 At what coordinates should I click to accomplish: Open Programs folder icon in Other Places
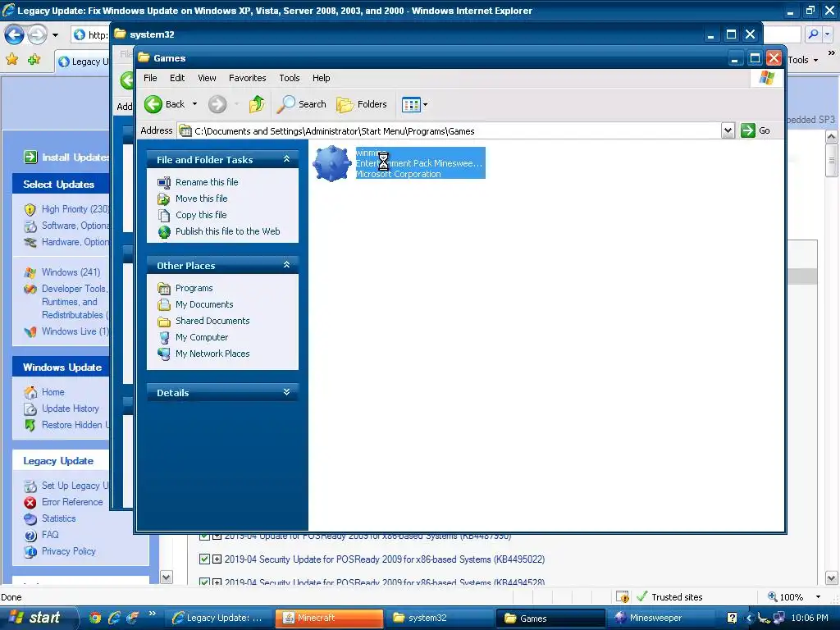coord(164,288)
